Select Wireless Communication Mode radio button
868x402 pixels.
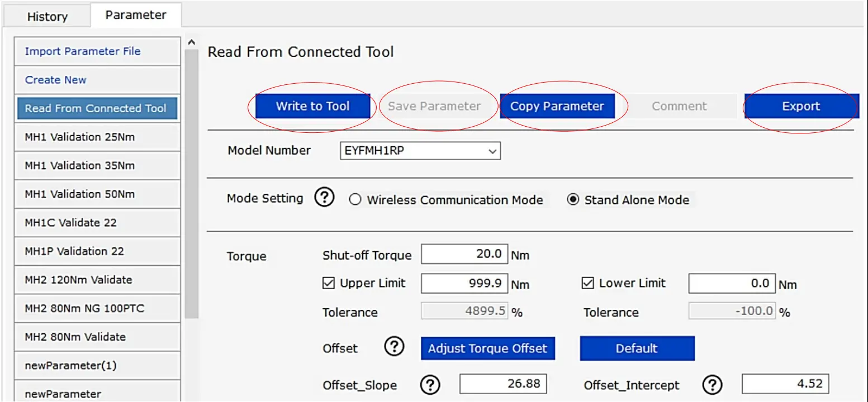coord(355,200)
